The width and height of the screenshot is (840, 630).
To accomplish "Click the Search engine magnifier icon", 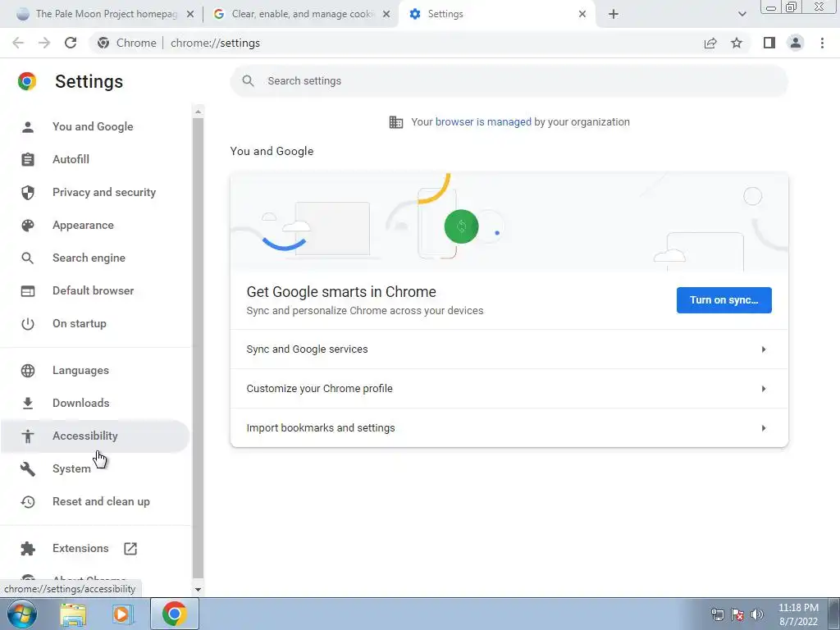I will tap(28, 258).
